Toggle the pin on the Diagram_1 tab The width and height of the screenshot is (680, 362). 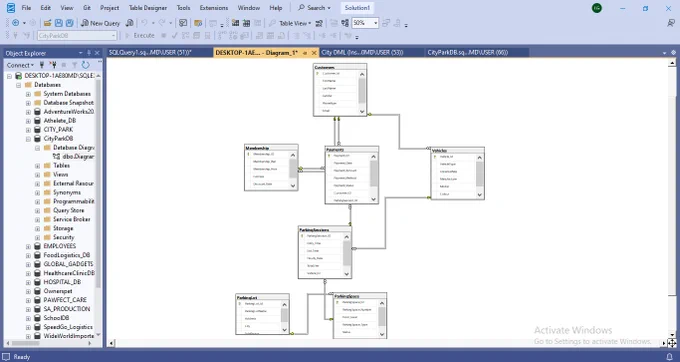pyautogui.click(x=305, y=53)
